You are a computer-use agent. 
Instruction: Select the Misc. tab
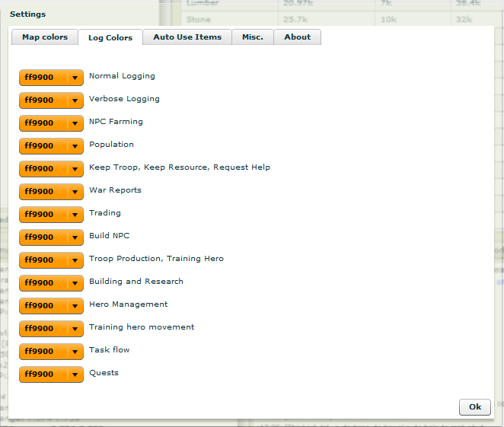pyautogui.click(x=253, y=37)
